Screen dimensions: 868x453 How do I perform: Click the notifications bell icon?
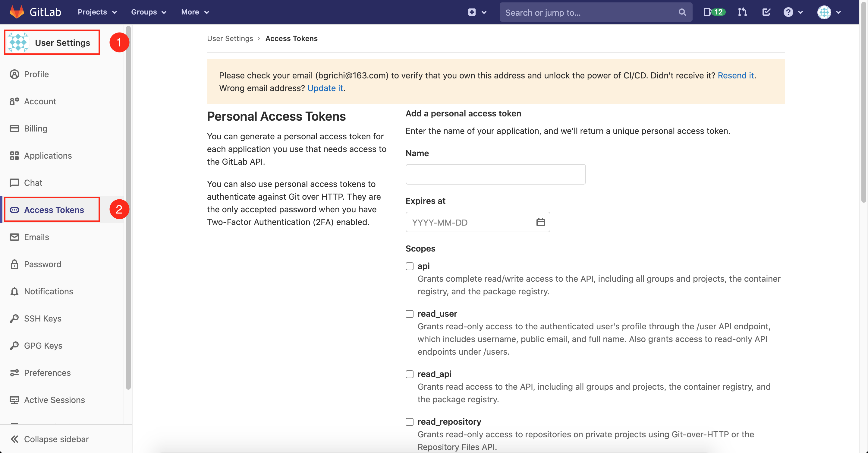coord(15,291)
